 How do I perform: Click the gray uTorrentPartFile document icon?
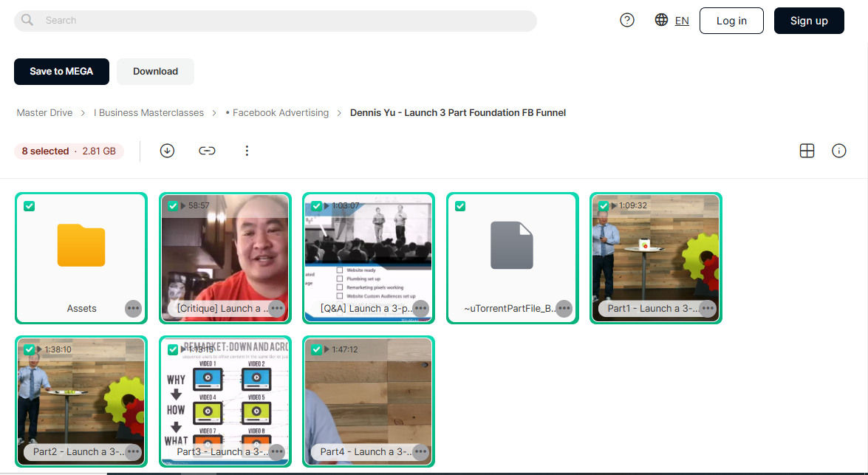click(x=512, y=245)
